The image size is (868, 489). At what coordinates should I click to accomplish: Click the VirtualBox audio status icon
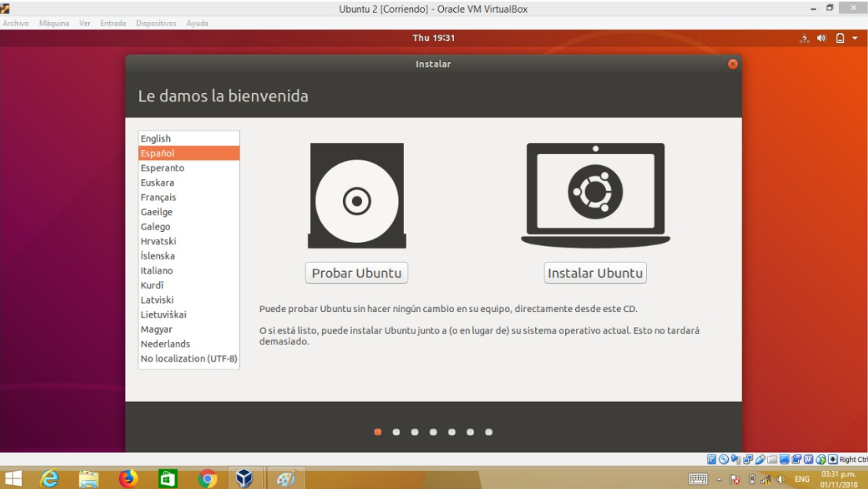(x=736, y=459)
